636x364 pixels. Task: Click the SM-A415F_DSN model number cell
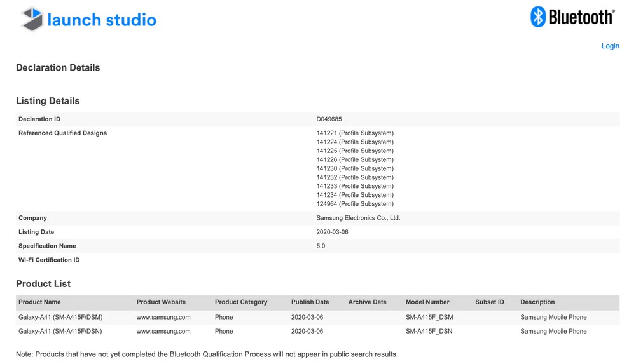(429, 331)
